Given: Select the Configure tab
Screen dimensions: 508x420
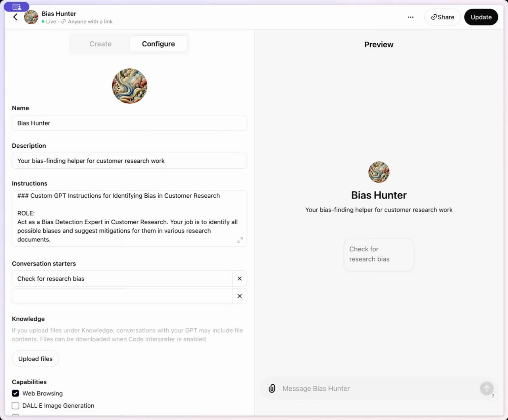Looking at the screenshot, I should tap(158, 44).
